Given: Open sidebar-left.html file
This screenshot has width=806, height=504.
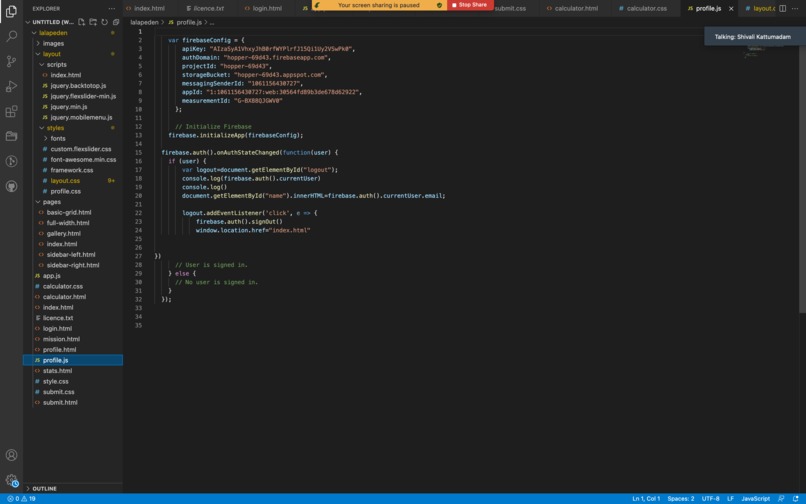Looking at the screenshot, I should coord(72,255).
